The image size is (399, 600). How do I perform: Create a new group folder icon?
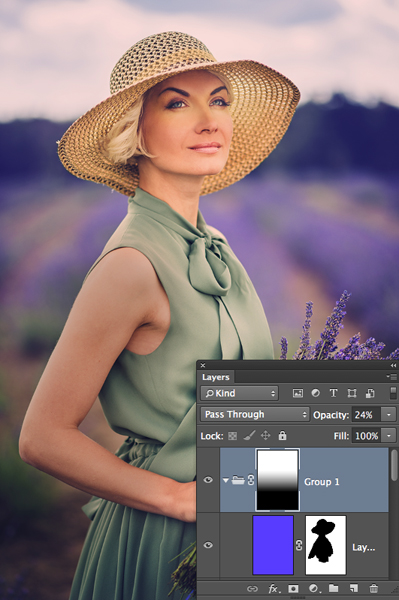pos(334,588)
